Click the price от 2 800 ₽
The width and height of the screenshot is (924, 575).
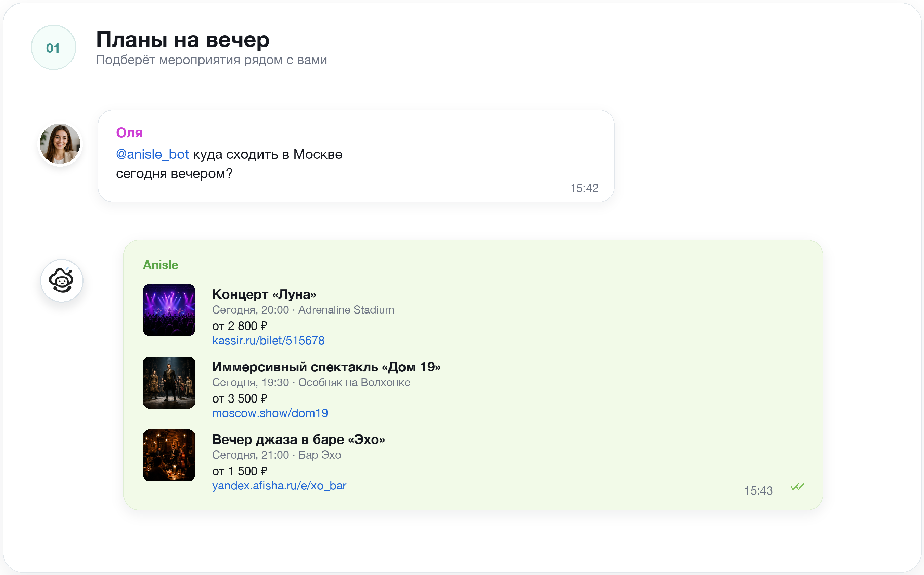pos(240,326)
